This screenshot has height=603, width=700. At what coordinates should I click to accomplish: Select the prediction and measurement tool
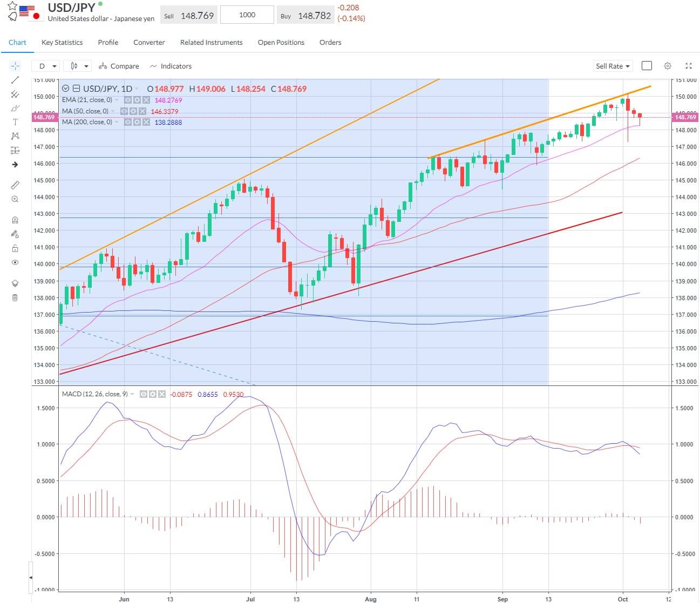pos(15,150)
